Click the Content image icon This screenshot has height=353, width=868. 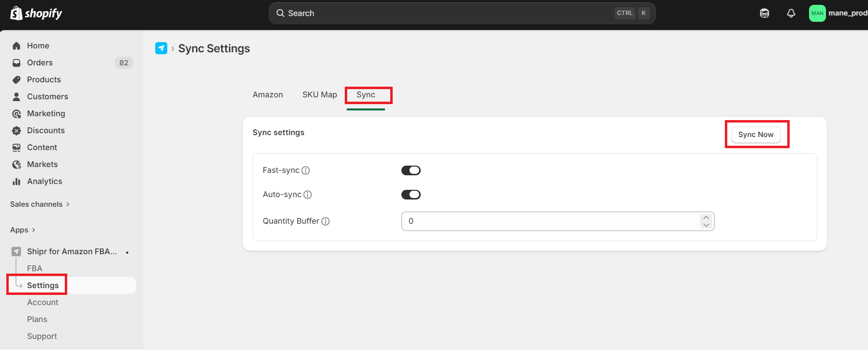tap(16, 147)
